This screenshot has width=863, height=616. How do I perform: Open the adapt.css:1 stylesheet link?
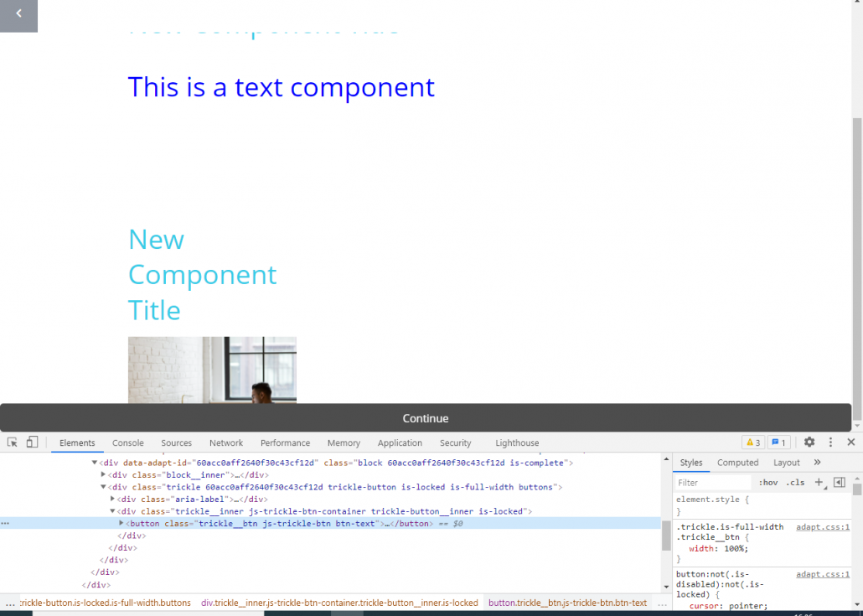pyautogui.click(x=823, y=527)
